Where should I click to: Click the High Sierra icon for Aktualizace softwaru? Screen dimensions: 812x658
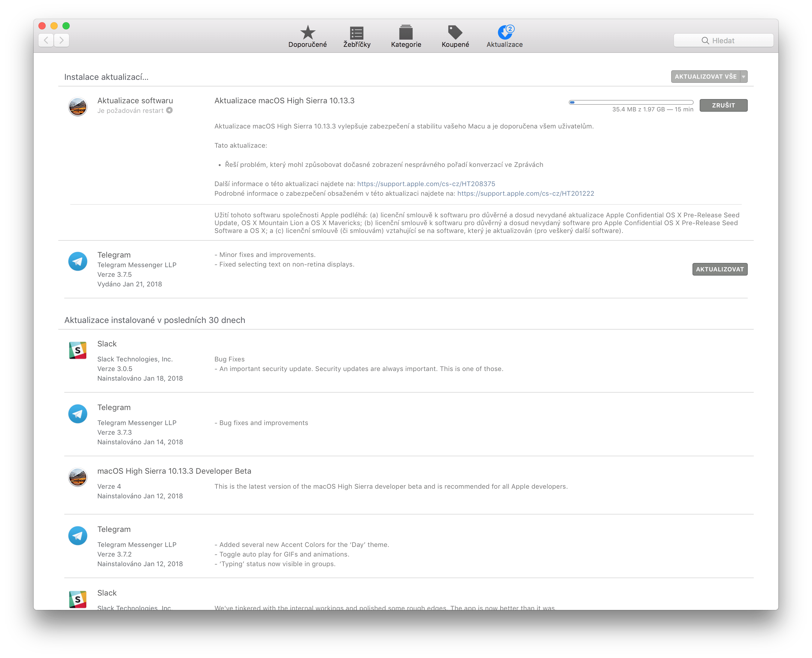(x=78, y=107)
